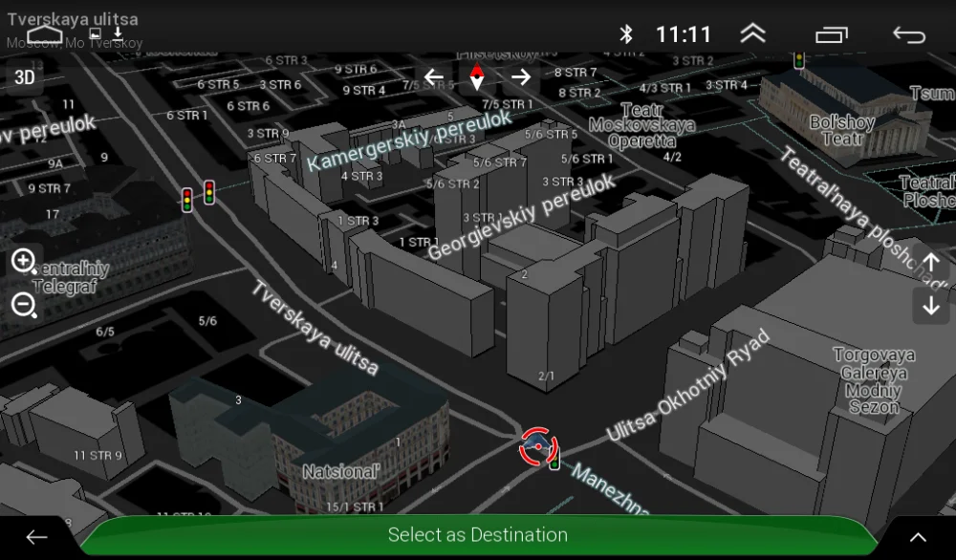Zoom in with the plus magnifier
956x560 pixels.
pyautogui.click(x=25, y=262)
